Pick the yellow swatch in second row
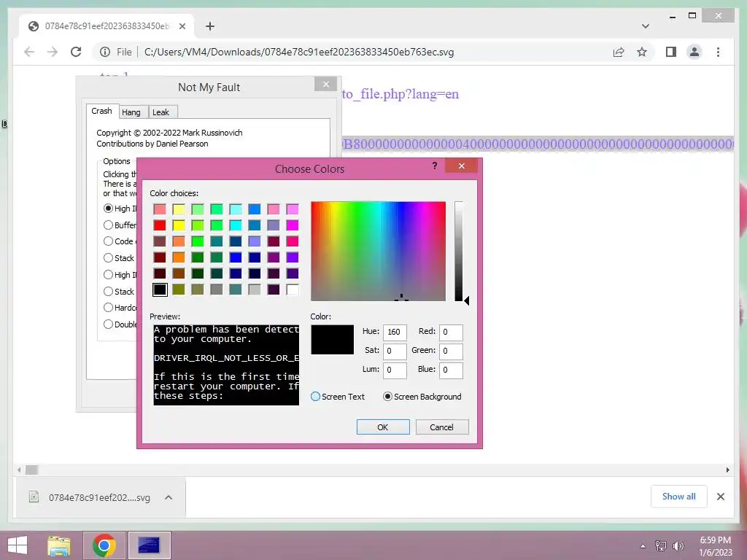Image resolution: width=747 pixels, height=560 pixels. (x=179, y=225)
